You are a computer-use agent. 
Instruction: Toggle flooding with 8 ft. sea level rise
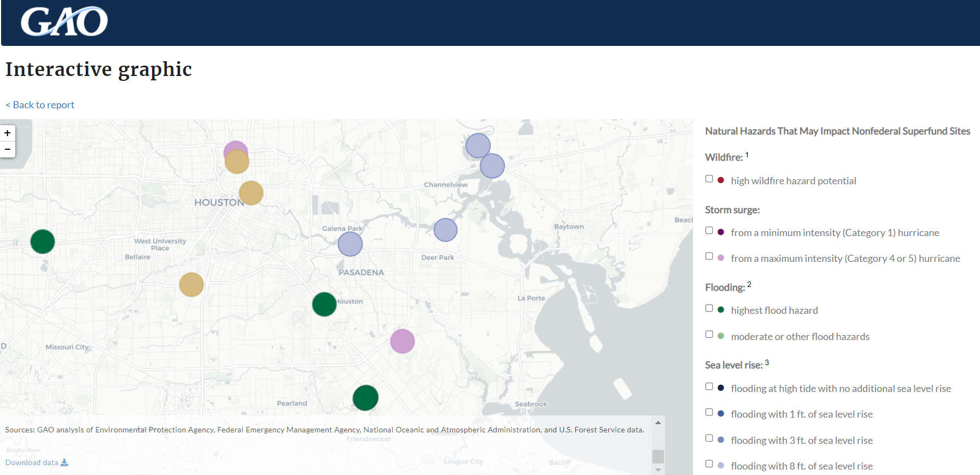[x=709, y=464]
